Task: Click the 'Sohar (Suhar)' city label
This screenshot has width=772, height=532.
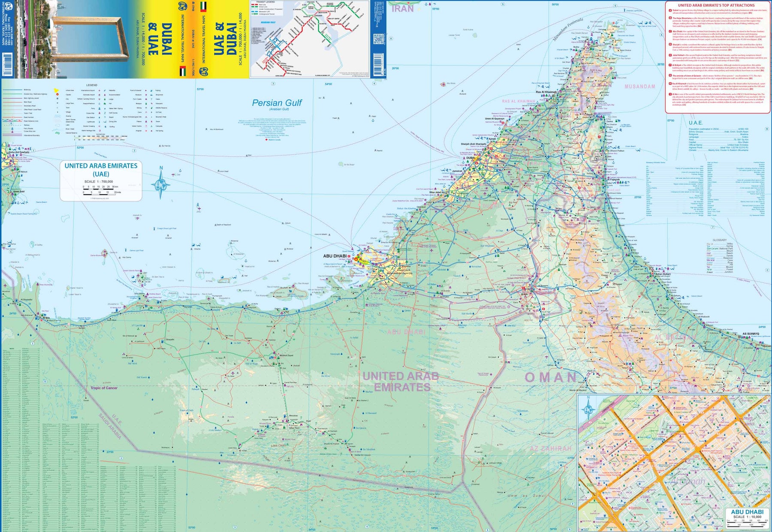Action: coord(663,274)
